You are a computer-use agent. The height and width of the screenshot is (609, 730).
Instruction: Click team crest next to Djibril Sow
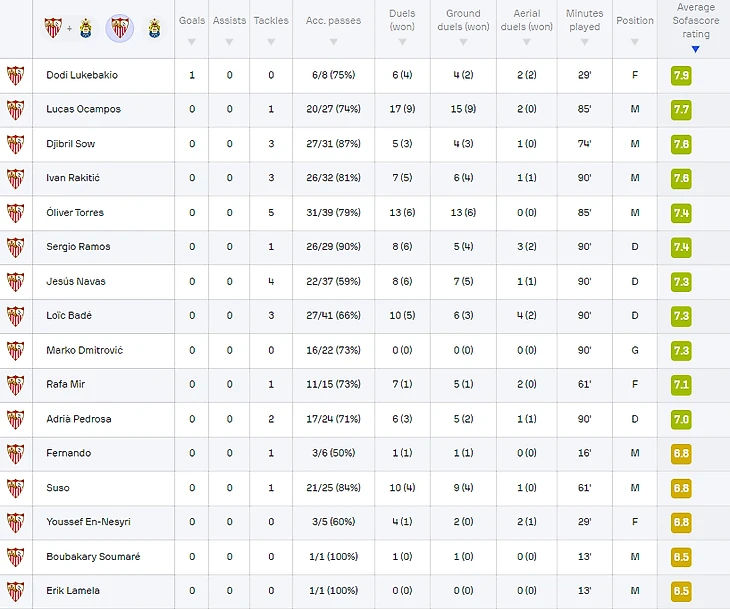(15, 144)
